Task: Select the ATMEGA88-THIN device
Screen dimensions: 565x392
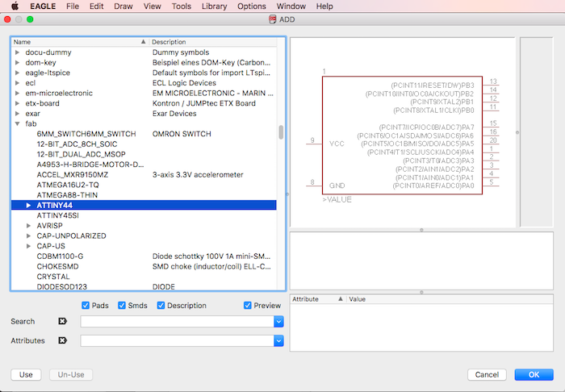Action: [67, 195]
